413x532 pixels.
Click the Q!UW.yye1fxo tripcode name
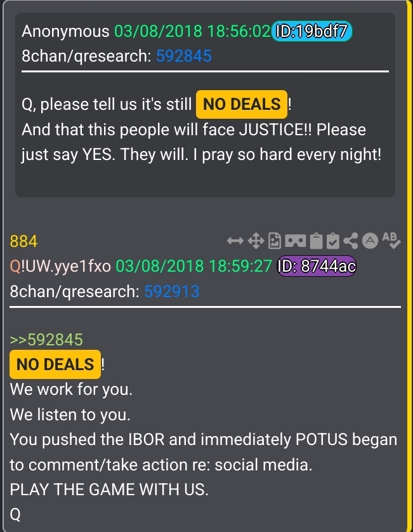[x=60, y=267]
